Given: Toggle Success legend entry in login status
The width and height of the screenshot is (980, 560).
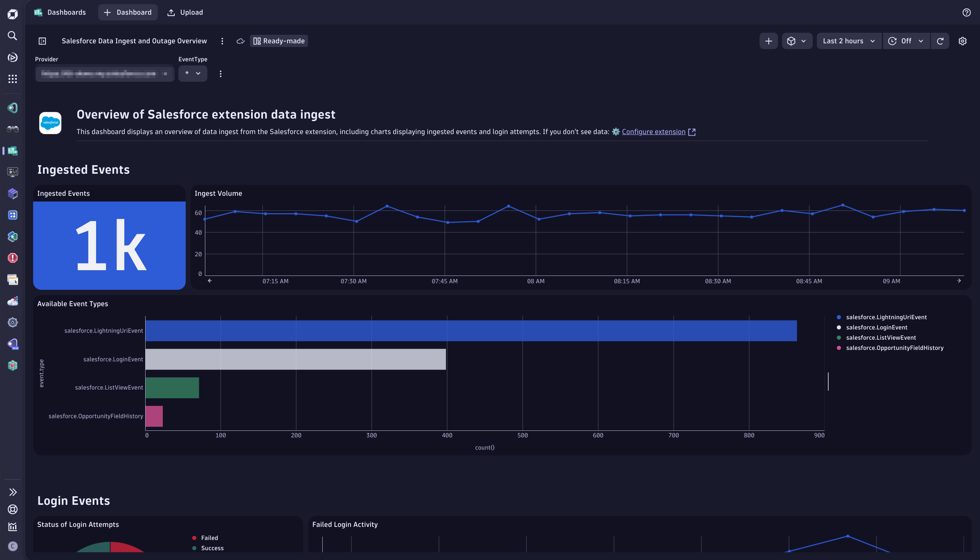Looking at the screenshot, I should point(208,548).
